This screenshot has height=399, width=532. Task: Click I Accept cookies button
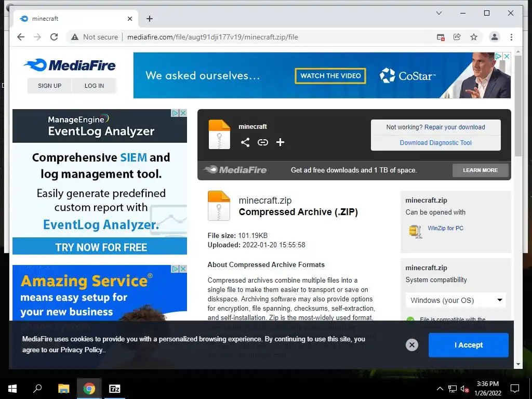click(469, 345)
